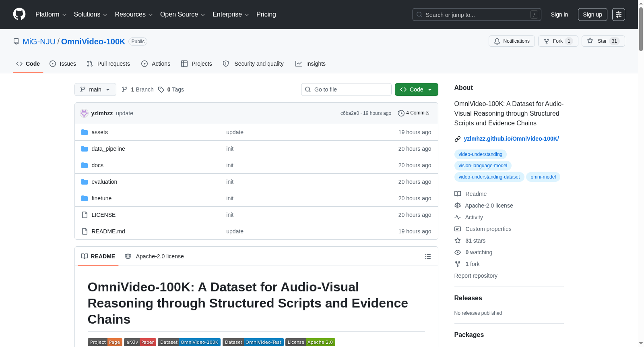The width and height of the screenshot is (644, 347).
Task: Switch to the Apache-2.0 license tab
Action: [154, 256]
